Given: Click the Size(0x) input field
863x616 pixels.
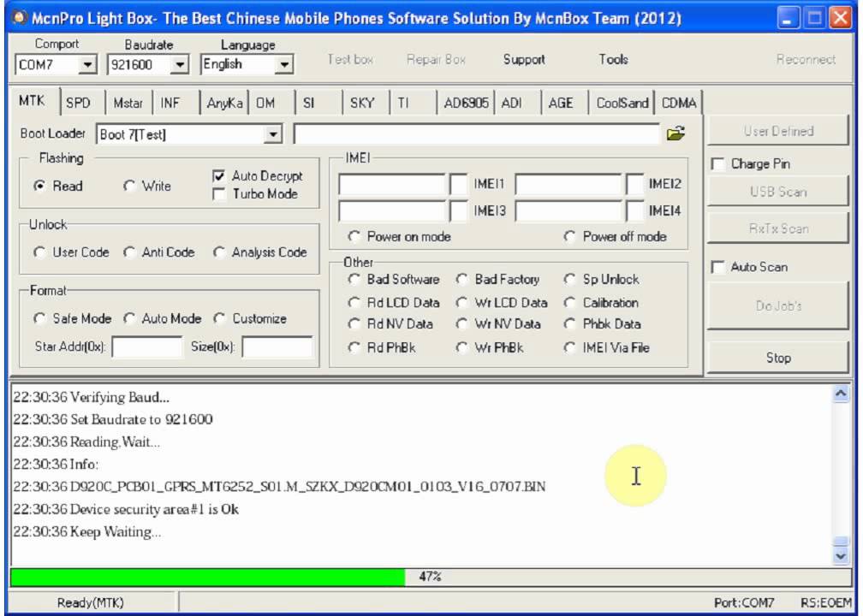Looking at the screenshot, I should pos(277,347).
